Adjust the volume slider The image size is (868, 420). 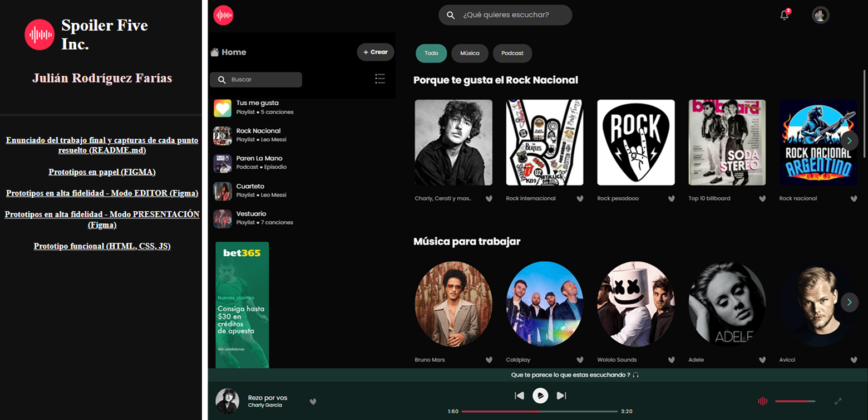click(x=795, y=401)
